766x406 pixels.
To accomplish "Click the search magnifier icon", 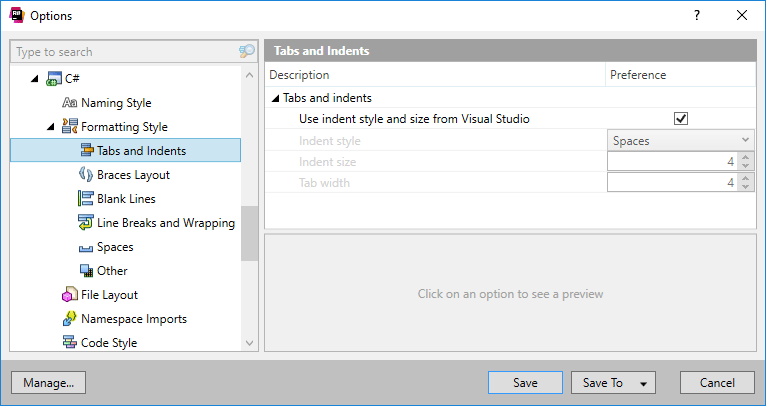I will coord(247,51).
